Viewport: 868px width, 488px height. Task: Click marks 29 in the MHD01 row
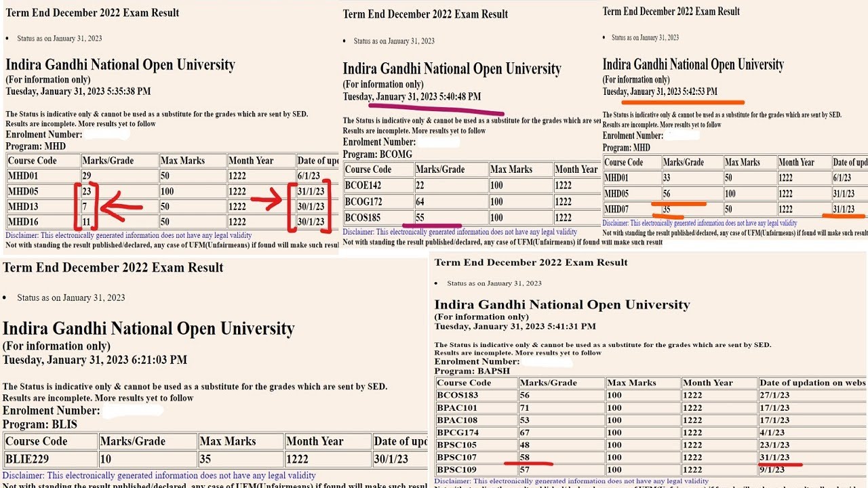tap(87, 176)
